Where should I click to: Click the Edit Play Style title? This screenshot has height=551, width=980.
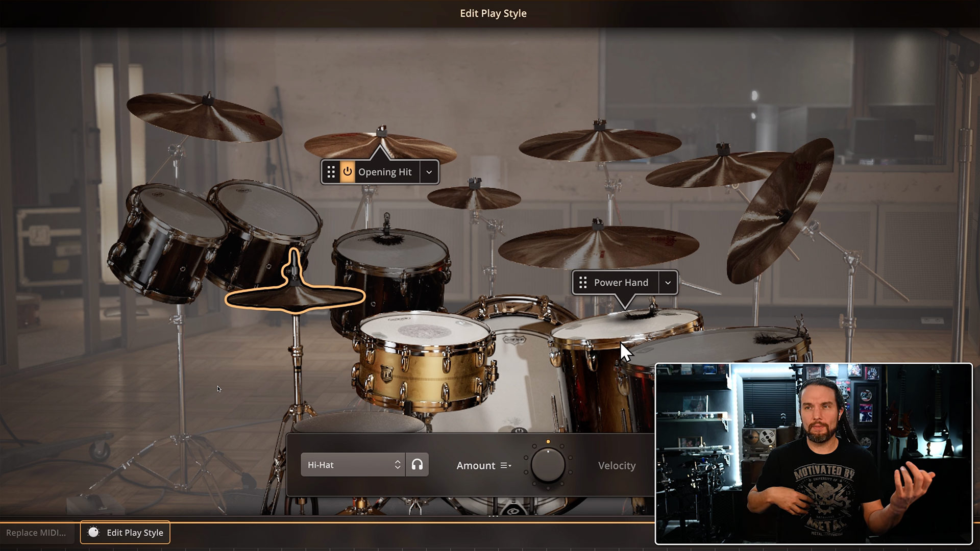tap(493, 13)
